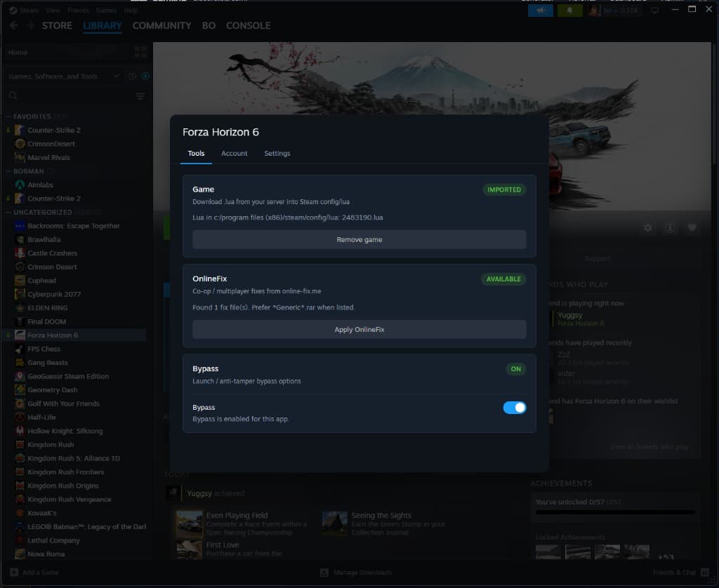
Task: Open the STORE section
Action: click(x=57, y=26)
